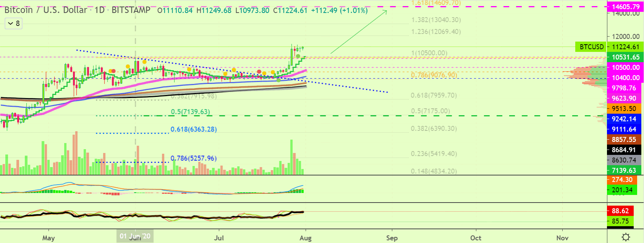Select the red 88.62 RSI value label

620,211
